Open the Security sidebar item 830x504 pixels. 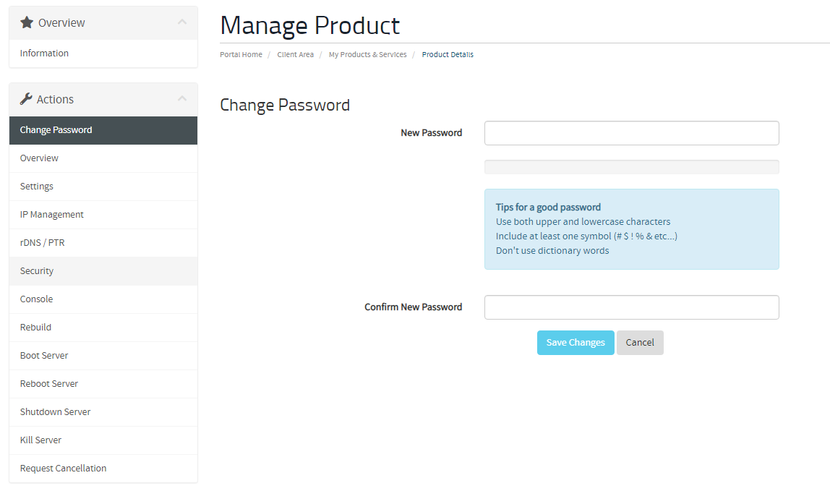click(103, 271)
